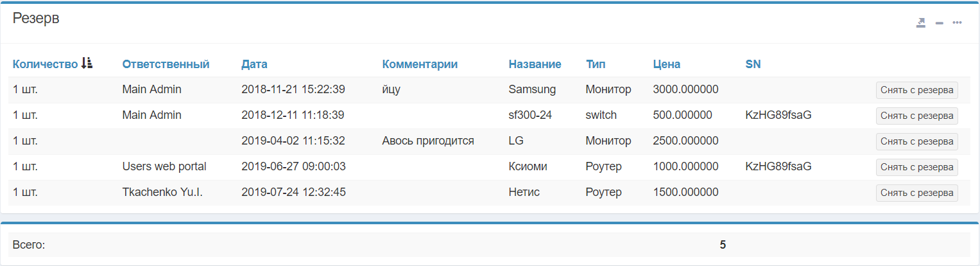The height and width of the screenshot is (266, 980).
Task: Collapse the Резерв panel with minus icon
Action: tap(940, 23)
